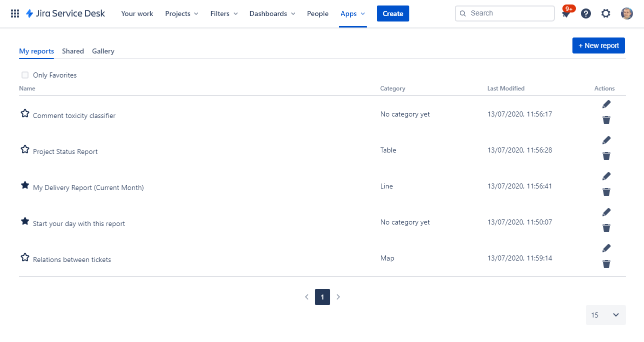Click the Last Modified column header
This screenshot has height=342, width=644.
506,88
